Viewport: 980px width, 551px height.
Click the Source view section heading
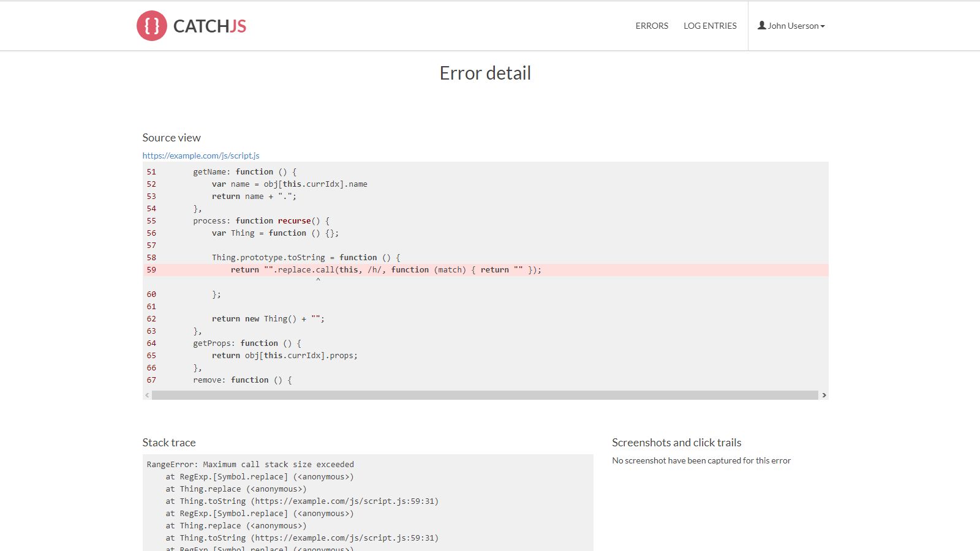[x=171, y=137]
